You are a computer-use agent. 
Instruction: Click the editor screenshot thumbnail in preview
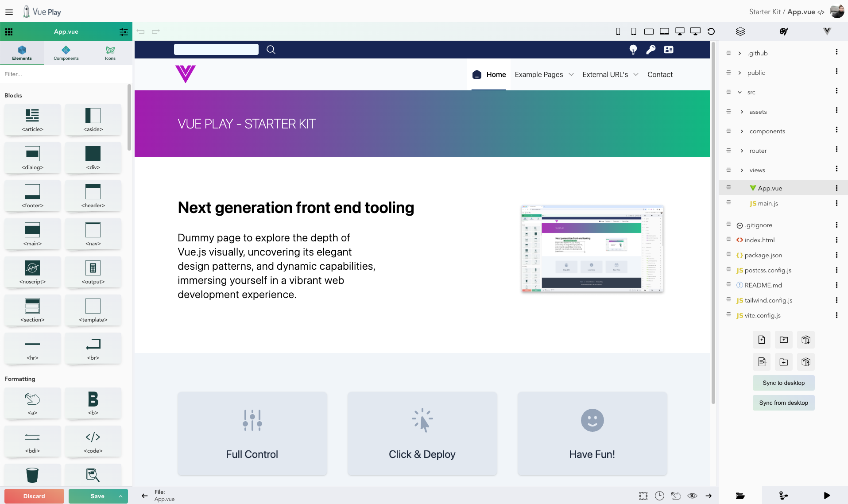coord(592,248)
